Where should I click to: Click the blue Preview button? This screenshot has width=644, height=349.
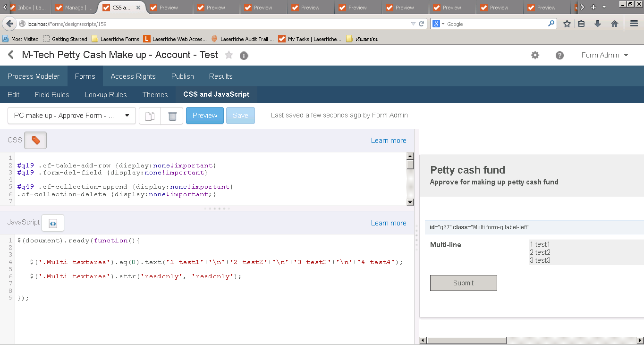(205, 116)
